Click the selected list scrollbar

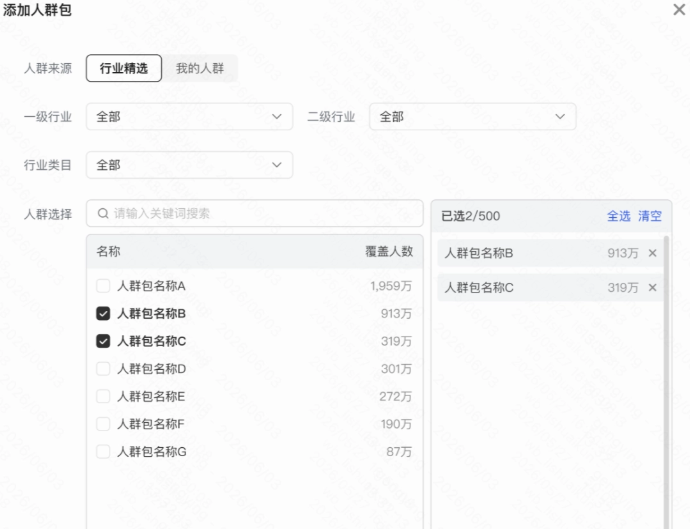tap(666, 382)
